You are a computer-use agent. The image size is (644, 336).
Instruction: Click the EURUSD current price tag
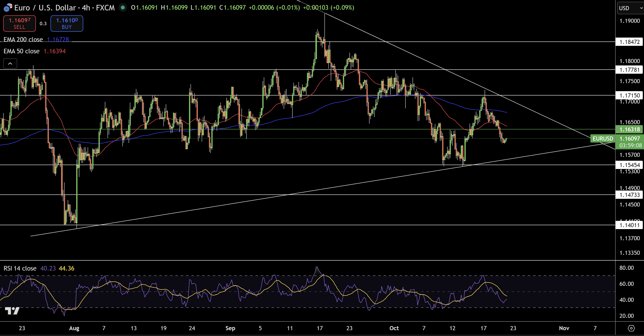point(603,138)
